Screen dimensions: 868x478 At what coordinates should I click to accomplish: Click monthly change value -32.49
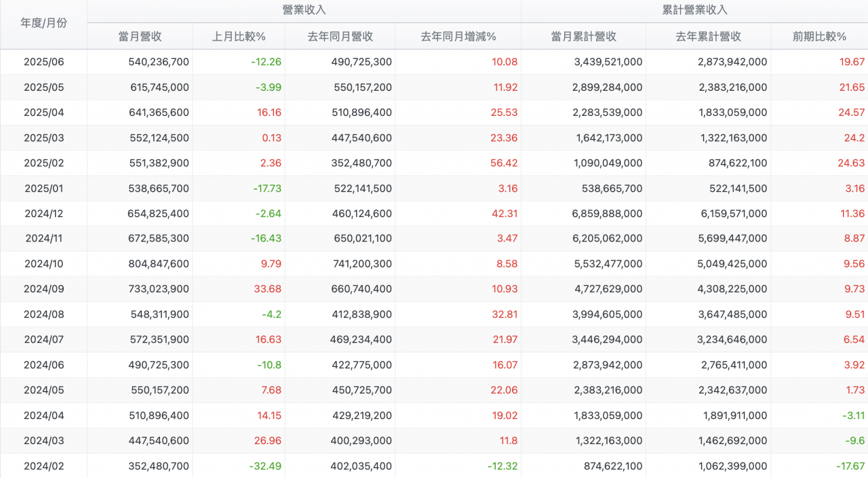point(265,466)
